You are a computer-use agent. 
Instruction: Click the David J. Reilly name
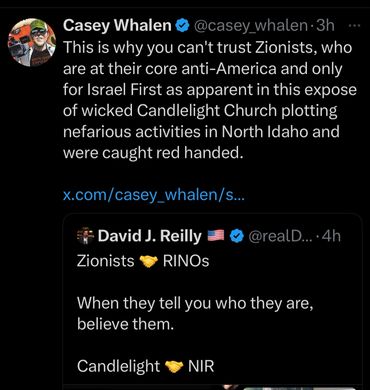[150, 236]
